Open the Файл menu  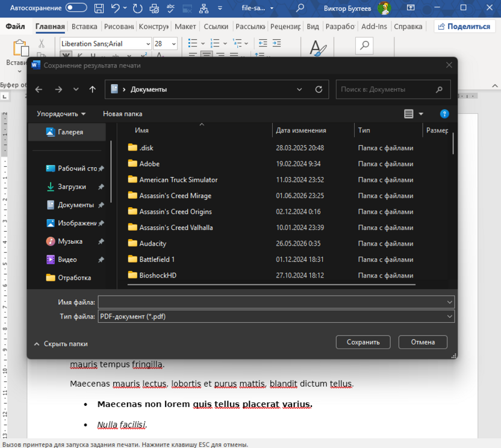15,26
